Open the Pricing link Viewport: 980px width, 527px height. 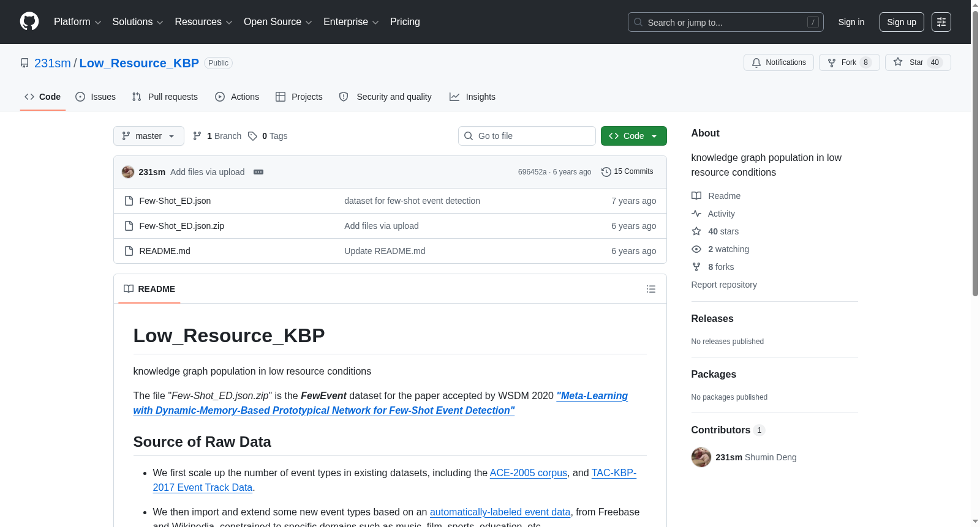pos(405,22)
